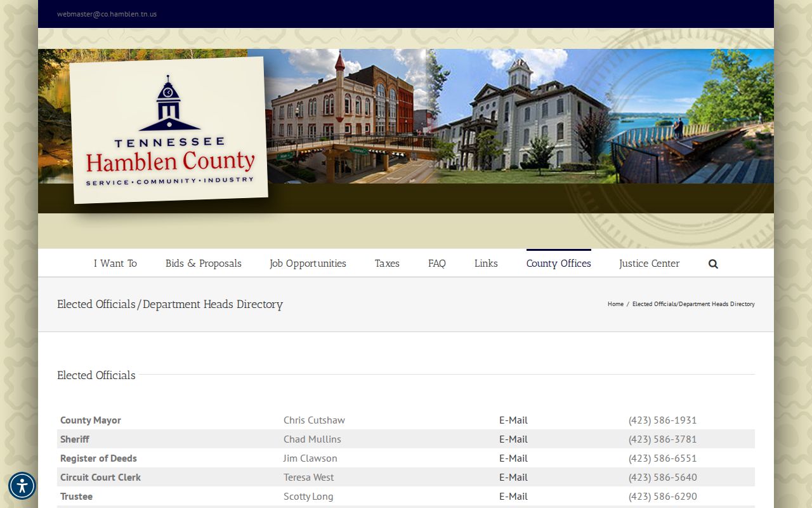Select phone number (423) 586-5640

(x=662, y=477)
